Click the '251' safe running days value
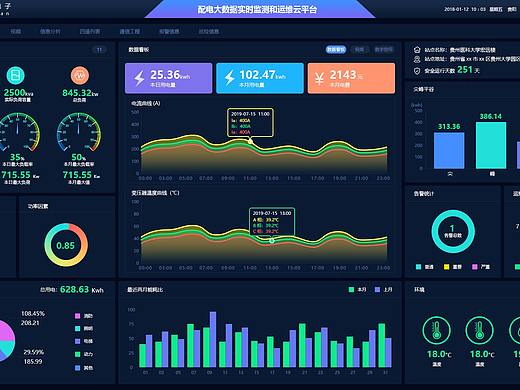 465,70
